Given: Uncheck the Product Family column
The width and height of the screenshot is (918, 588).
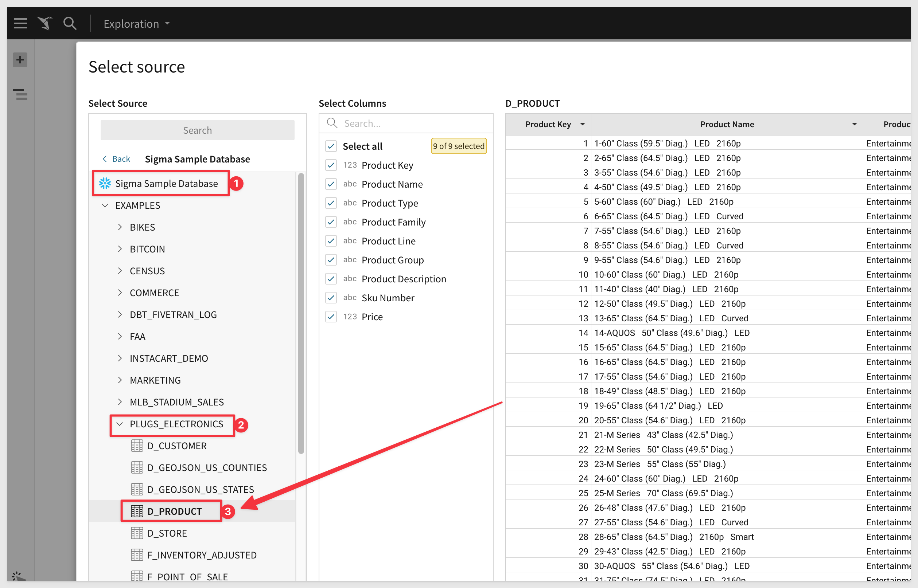Looking at the screenshot, I should tap(331, 222).
